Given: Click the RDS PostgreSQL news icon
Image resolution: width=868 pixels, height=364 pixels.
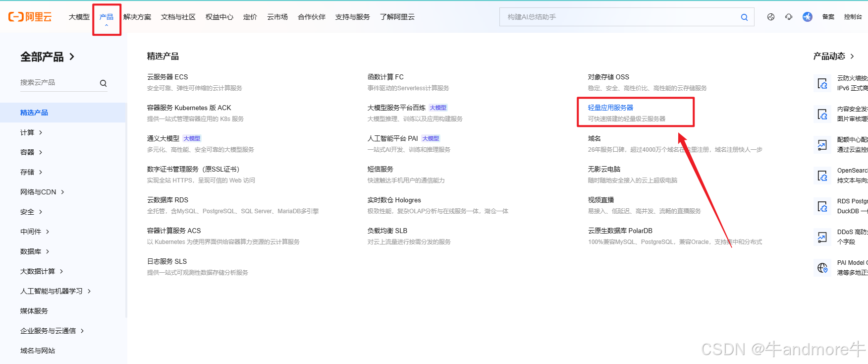Looking at the screenshot, I should point(822,206).
